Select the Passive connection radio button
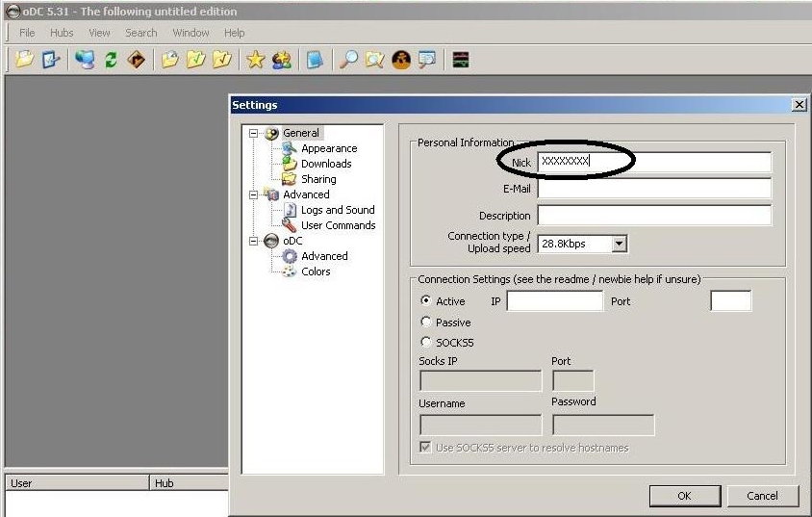Screen dimensions: 812x517 click(426, 323)
